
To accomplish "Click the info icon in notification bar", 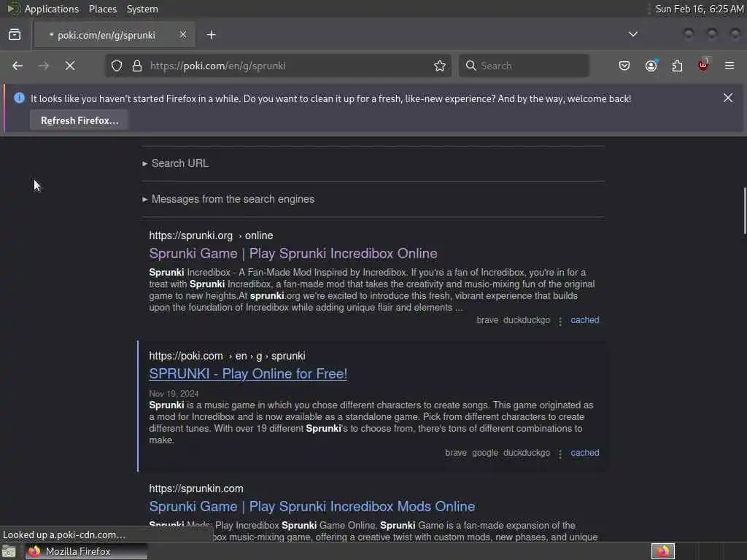I will 20,98.
